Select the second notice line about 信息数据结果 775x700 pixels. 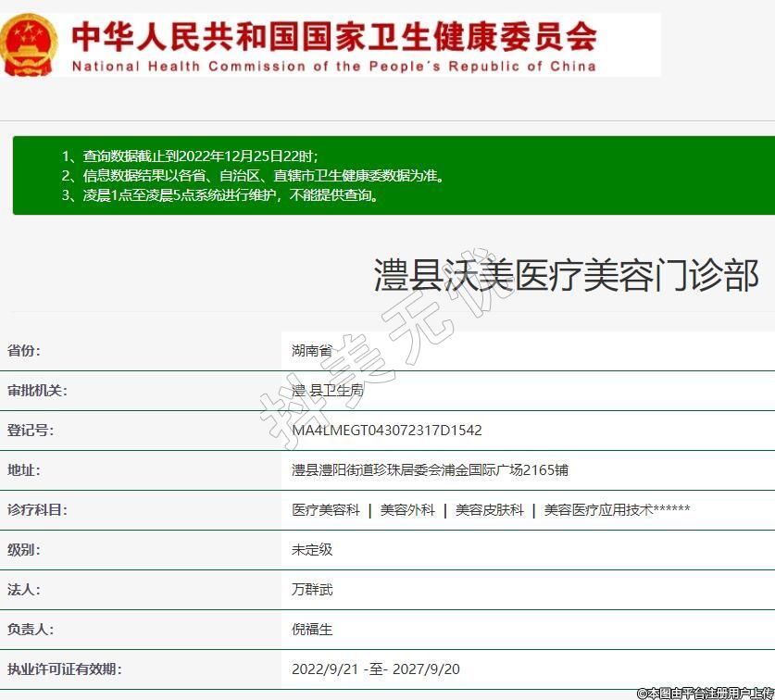(252, 175)
